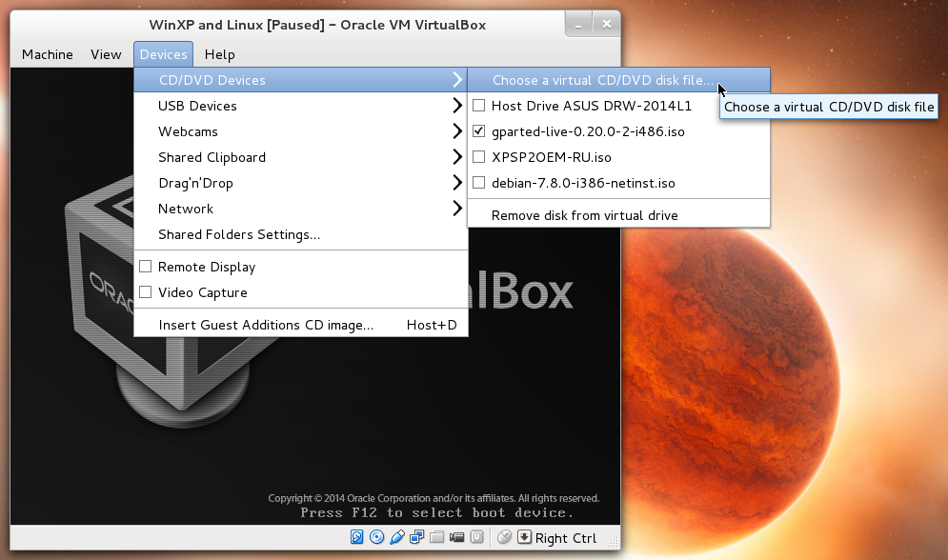
Task: Open the Machine menu
Action: tap(47, 54)
